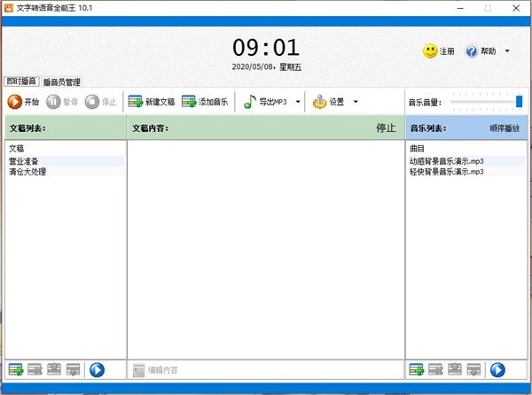Minimize the application window

coord(460,8)
